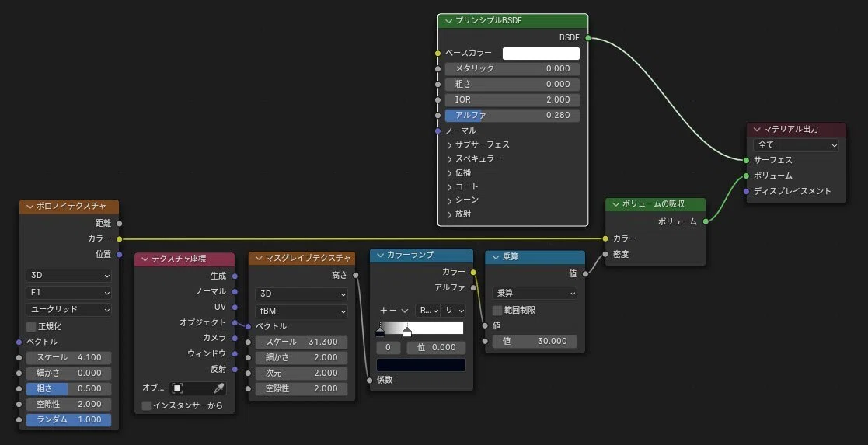Click the 粗さ 0.500 slider in ボロノイテクスチャ
The width and height of the screenshot is (868, 445).
(68, 388)
